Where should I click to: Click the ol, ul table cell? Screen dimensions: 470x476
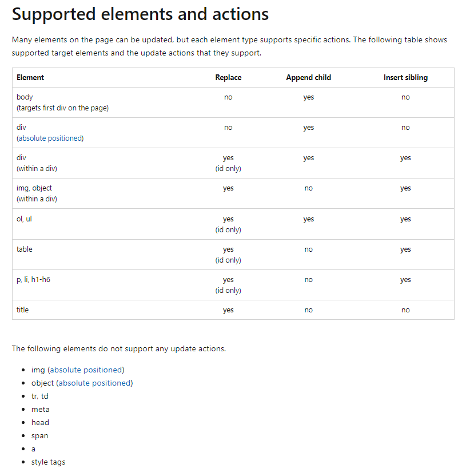click(x=24, y=219)
